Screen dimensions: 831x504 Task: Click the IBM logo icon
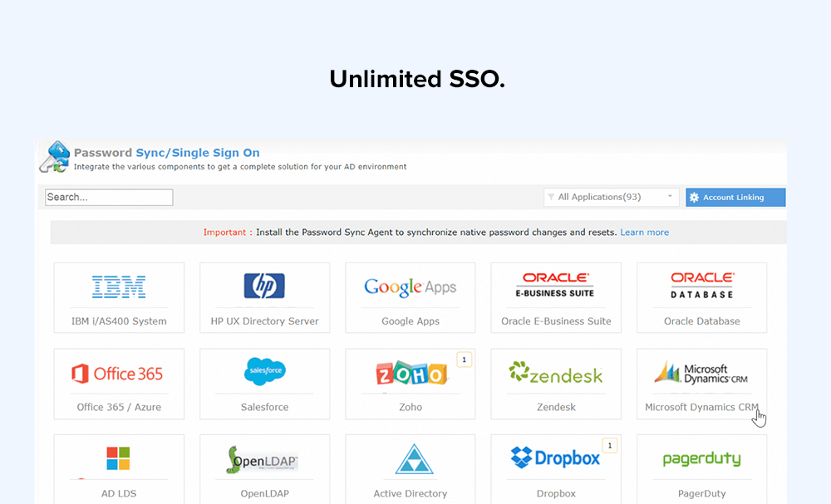click(119, 287)
